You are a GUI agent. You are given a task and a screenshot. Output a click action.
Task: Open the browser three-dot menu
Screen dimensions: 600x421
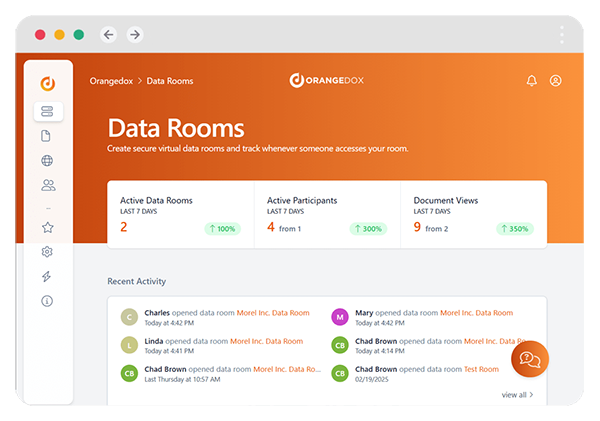(562, 35)
